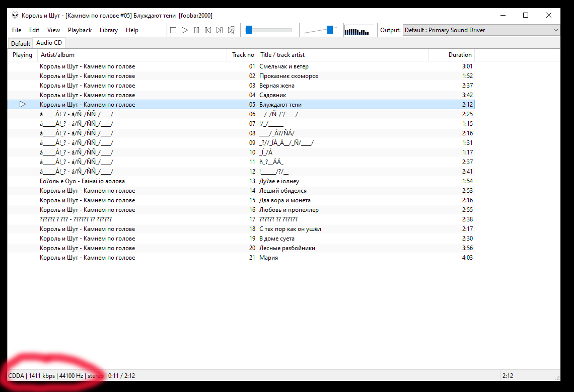Image resolution: width=574 pixels, height=392 pixels.
Task: Click the seek bar slider handle
Action: coord(249,30)
